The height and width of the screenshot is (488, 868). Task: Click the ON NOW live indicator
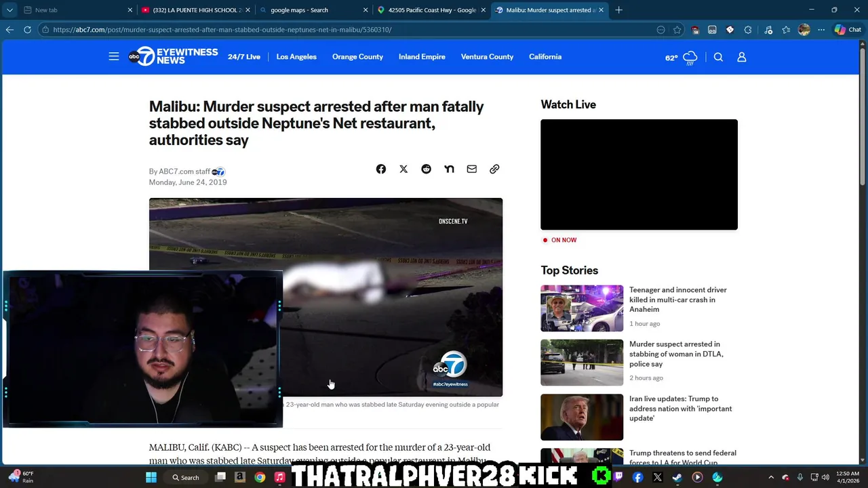(x=559, y=240)
